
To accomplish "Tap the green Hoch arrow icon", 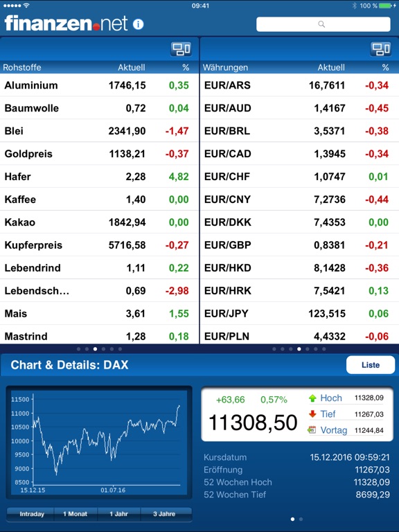I will pos(312,398).
